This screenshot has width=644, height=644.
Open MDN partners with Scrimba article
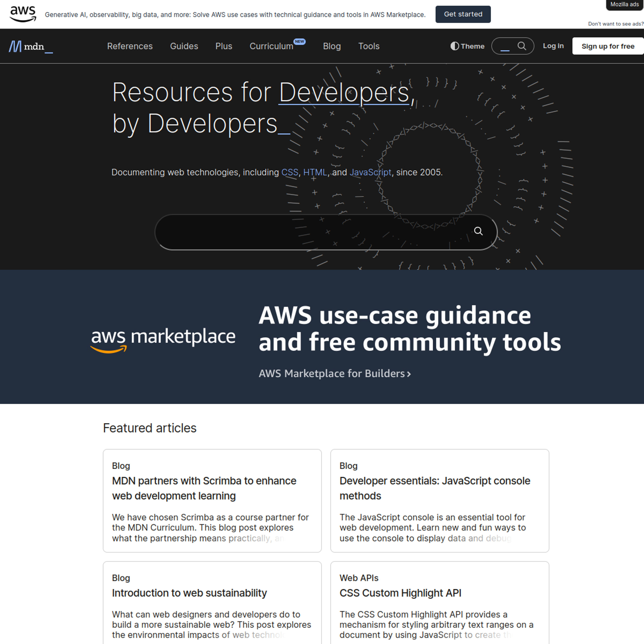coord(204,488)
